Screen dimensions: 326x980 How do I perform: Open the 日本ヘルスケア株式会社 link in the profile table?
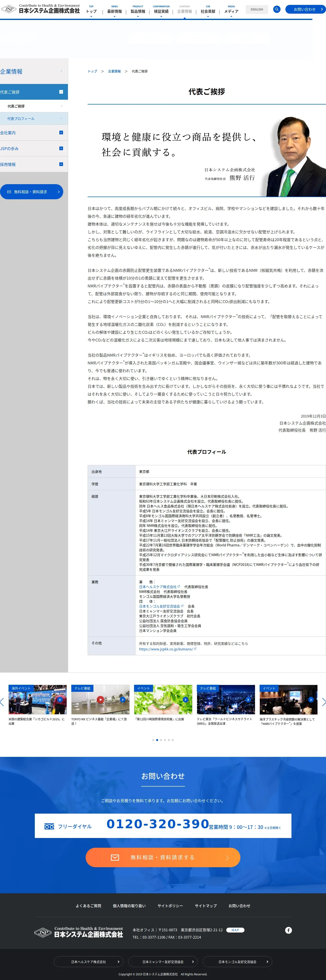point(159,587)
